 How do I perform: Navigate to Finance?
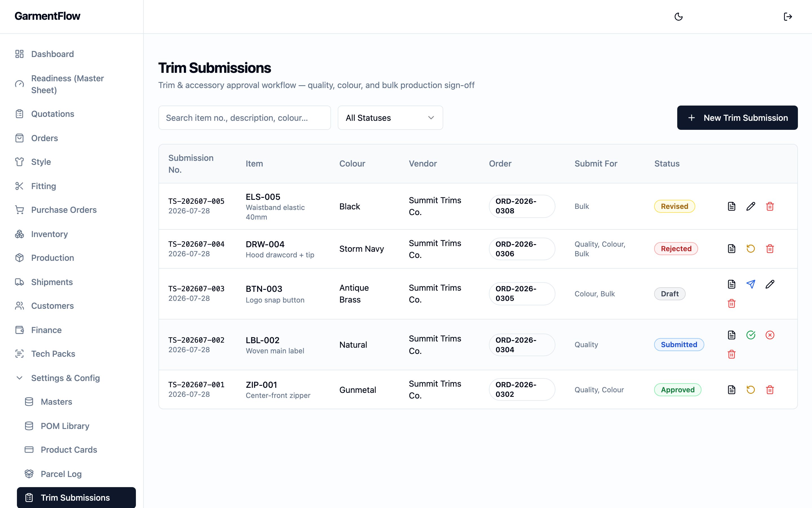tap(72, 330)
